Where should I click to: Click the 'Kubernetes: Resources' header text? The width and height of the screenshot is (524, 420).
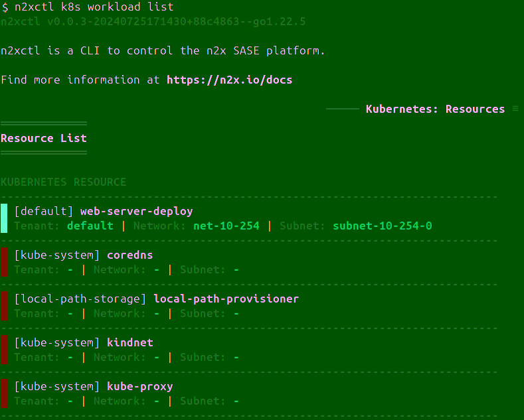coord(435,109)
